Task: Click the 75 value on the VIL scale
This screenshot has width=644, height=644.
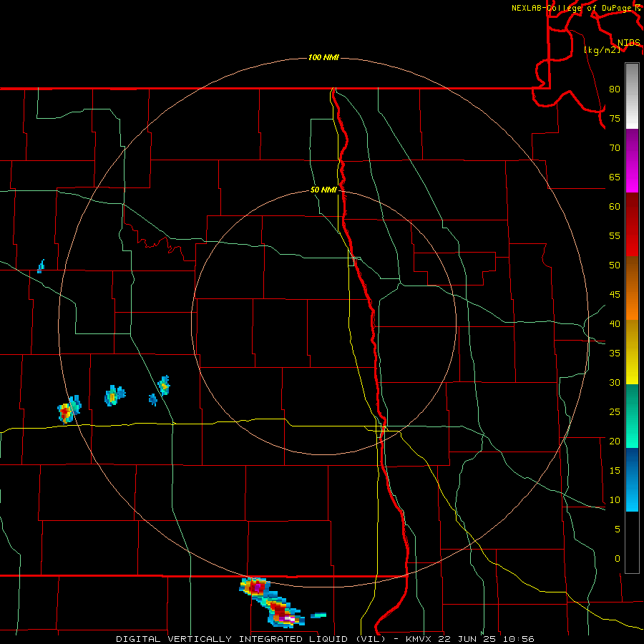Action: coord(615,118)
